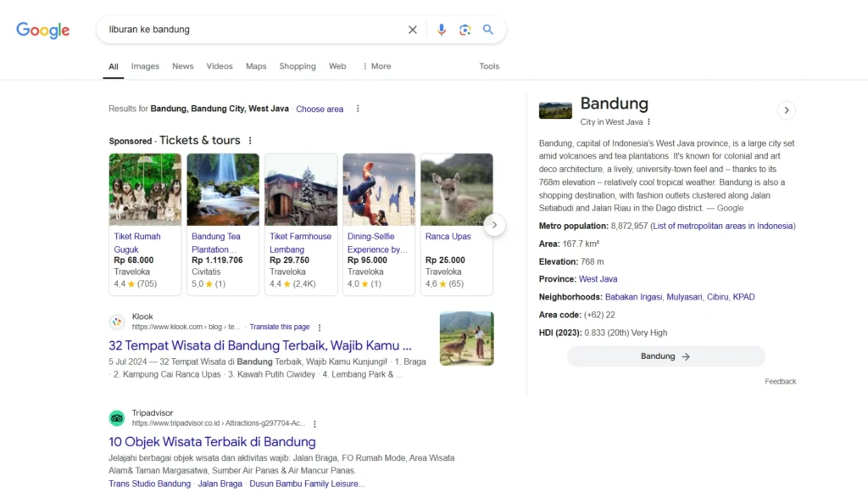Open Google Lens image search
Image resolution: width=868 pixels, height=504 pixels.
pos(465,30)
